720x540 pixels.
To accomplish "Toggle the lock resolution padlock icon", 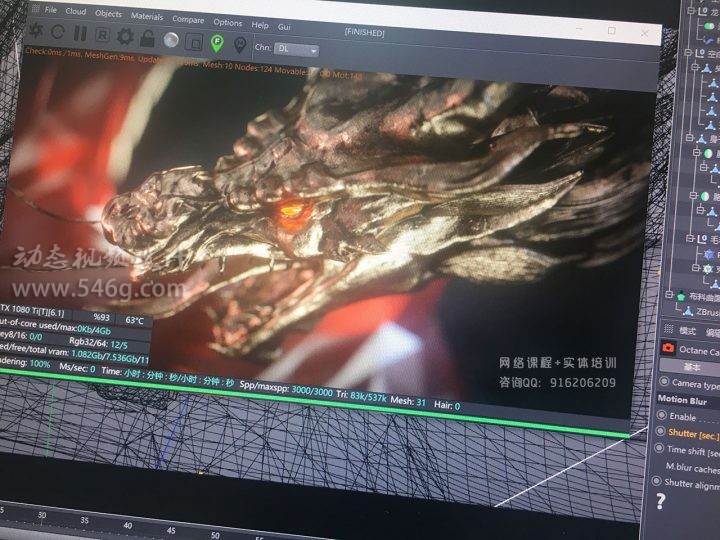I will click(147, 38).
